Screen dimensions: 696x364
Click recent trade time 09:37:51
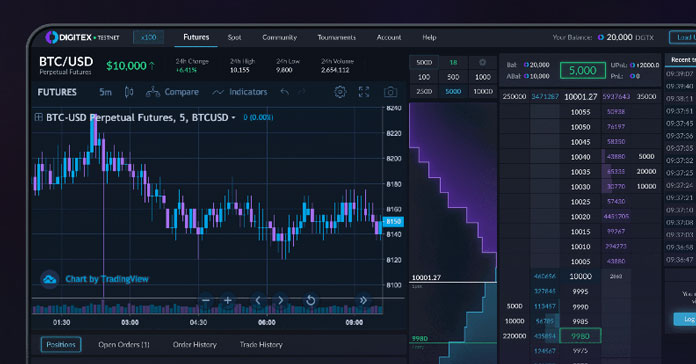(x=680, y=111)
